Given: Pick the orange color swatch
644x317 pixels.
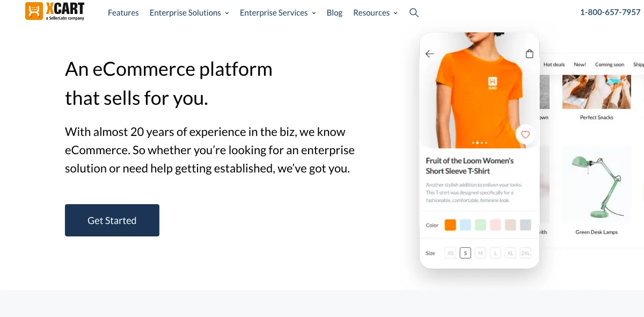Looking at the screenshot, I should pos(450,225).
